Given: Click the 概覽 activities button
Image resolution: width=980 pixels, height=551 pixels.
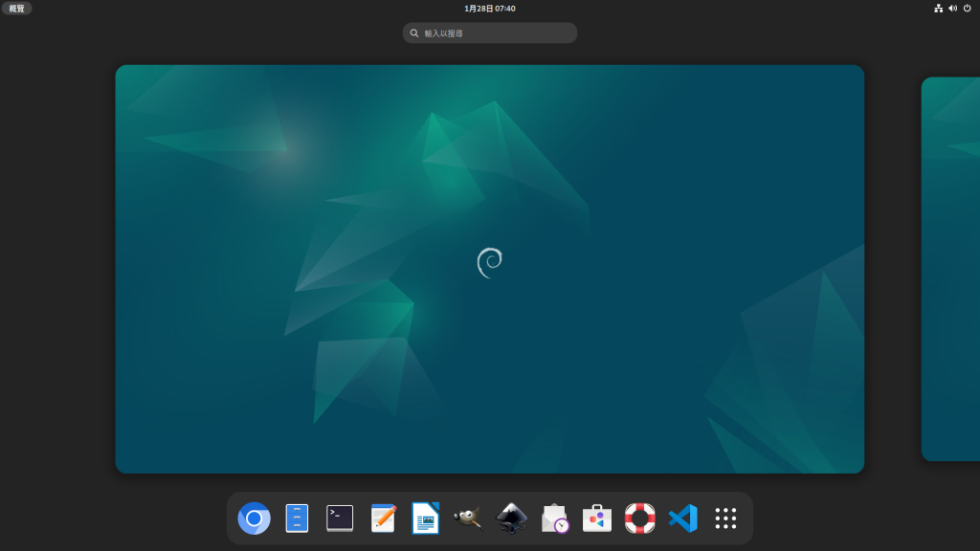Looking at the screenshot, I should point(17,9).
